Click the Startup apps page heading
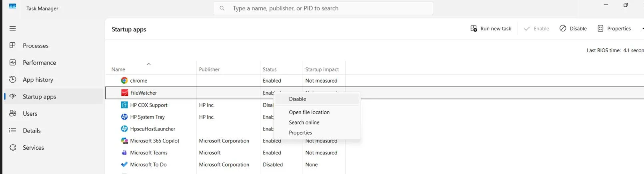This screenshot has width=644, height=174. click(129, 30)
